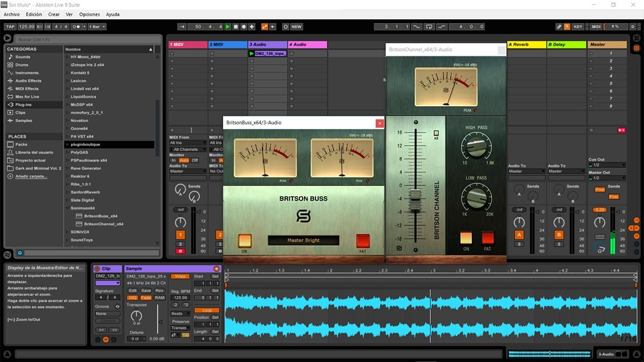
Task: Open the Master Out dropdown
Action: pos(607,178)
